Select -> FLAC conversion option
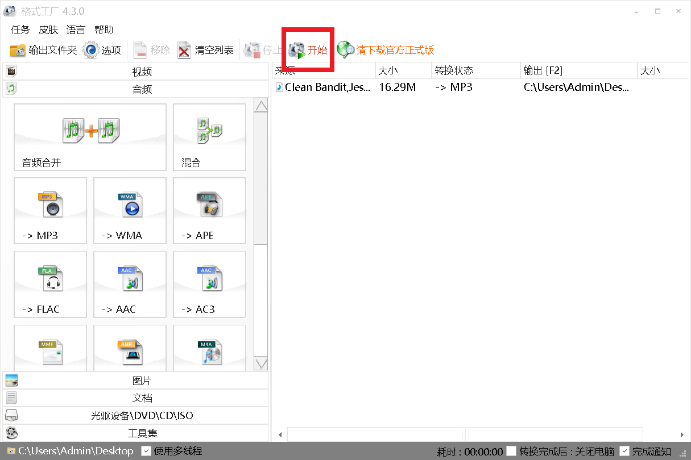 (51, 284)
